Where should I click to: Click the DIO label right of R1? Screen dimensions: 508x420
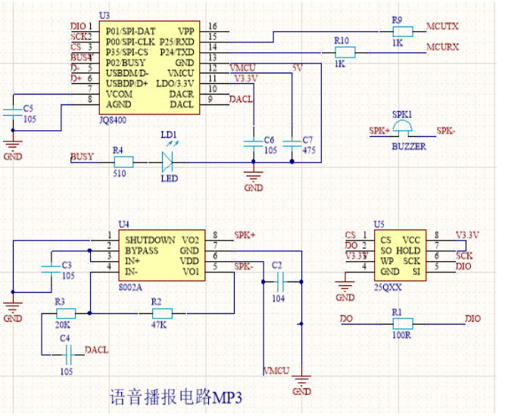coord(472,319)
